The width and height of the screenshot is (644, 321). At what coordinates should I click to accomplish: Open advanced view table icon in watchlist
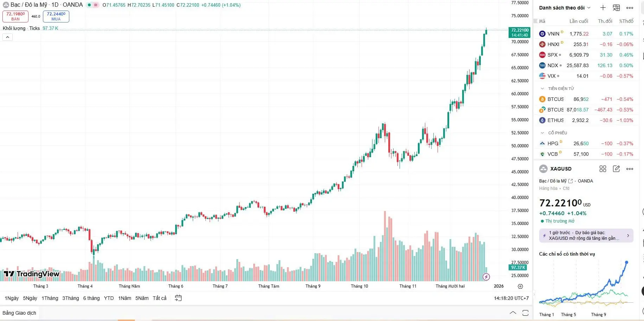(616, 8)
